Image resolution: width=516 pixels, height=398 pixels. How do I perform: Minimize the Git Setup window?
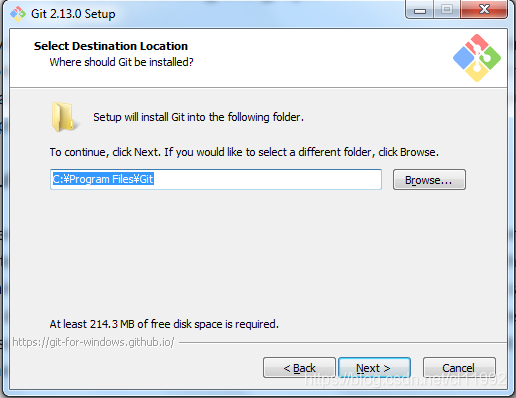click(x=420, y=10)
